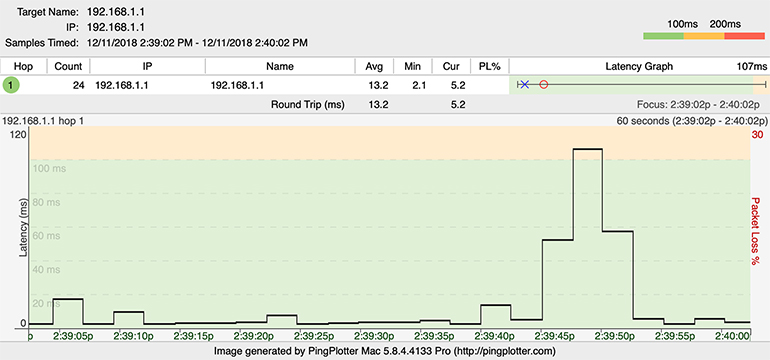Click the Avg value 13.2 in hop 1 row
770x360 pixels.
pos(379,85)
